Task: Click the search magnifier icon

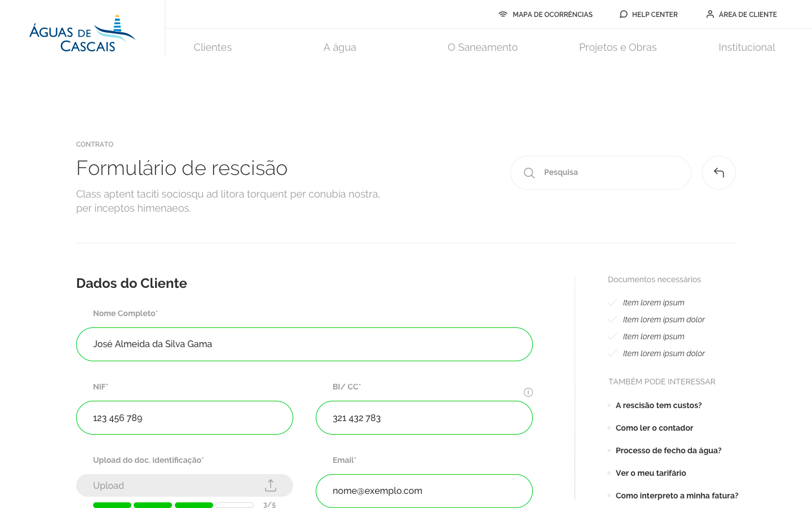Action: pos(529,173)
